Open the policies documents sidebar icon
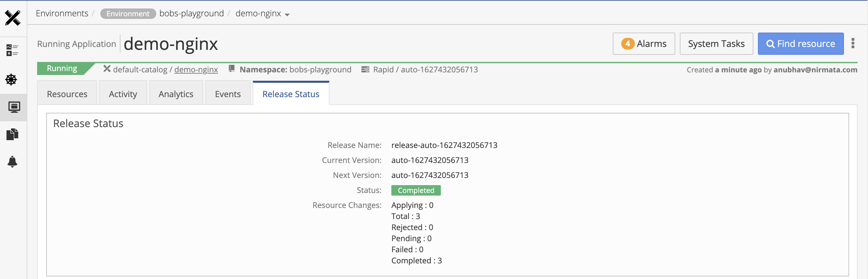The image size is (868, 279). pos(12,134)
